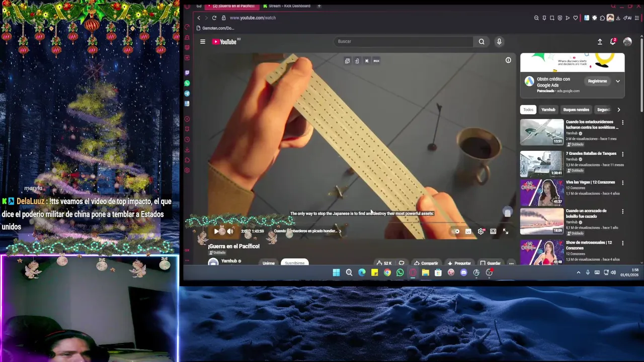The width and height of the screenshot is (644, 362).
Task: Focus the Buscar search field
Action: [405, 42]
